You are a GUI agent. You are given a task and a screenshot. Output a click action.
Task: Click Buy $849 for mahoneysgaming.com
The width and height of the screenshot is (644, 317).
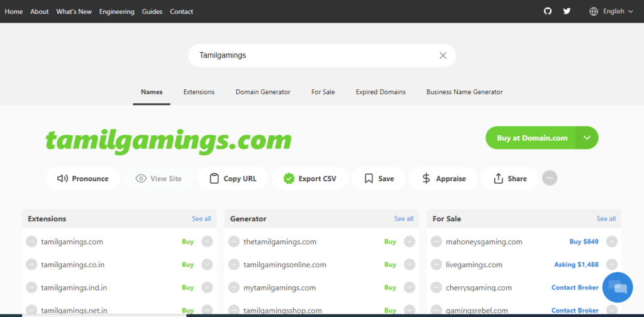tap(584, 242)
